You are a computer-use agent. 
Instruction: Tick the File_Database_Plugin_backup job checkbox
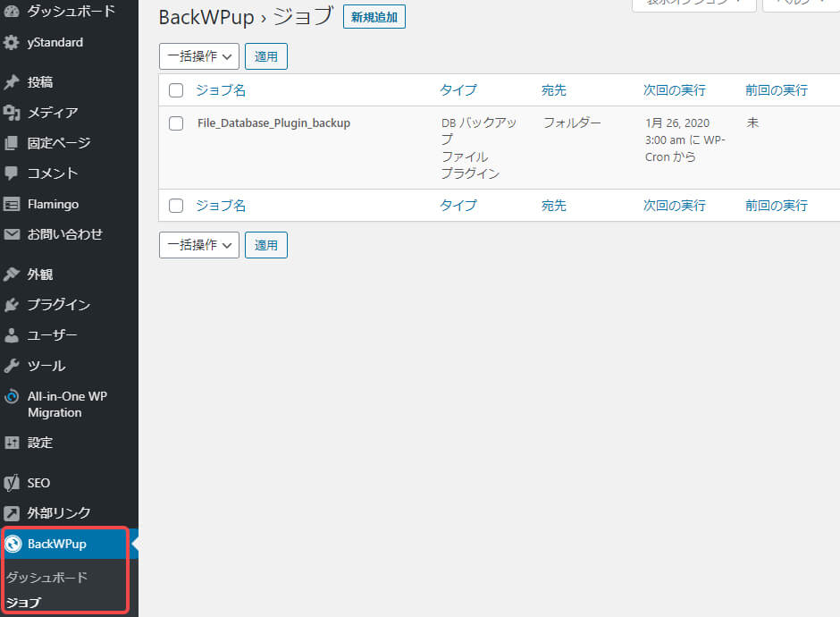point(176,123)
